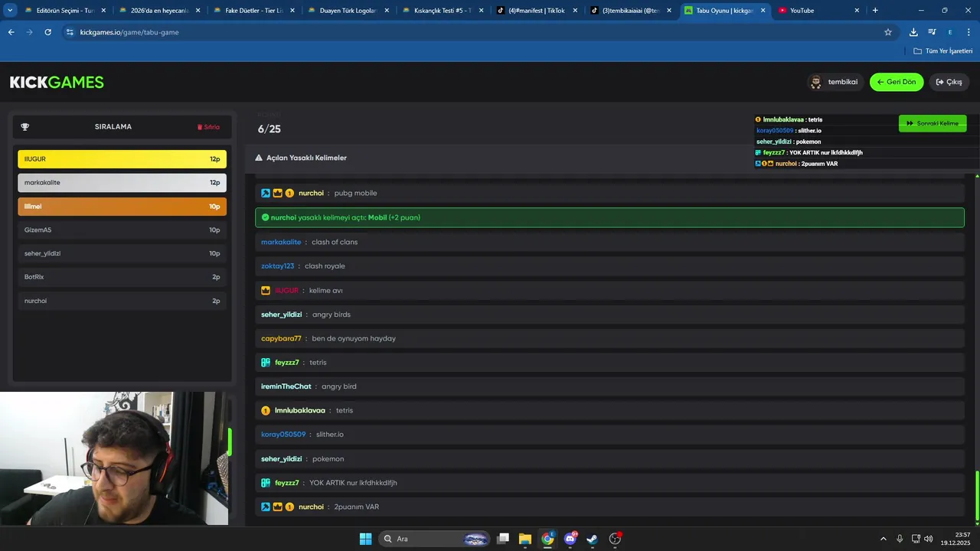
Task: Select IIUGUR row in ranking list
Action: pyautogui.click(x=122, y=159)
